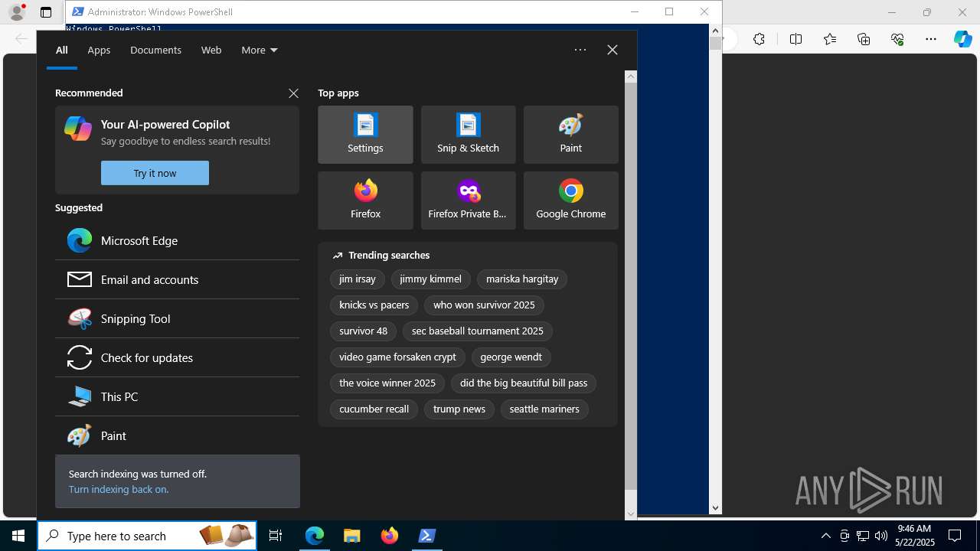Switch to Web search tab
980x551 pixels.
tap(211, 50)
